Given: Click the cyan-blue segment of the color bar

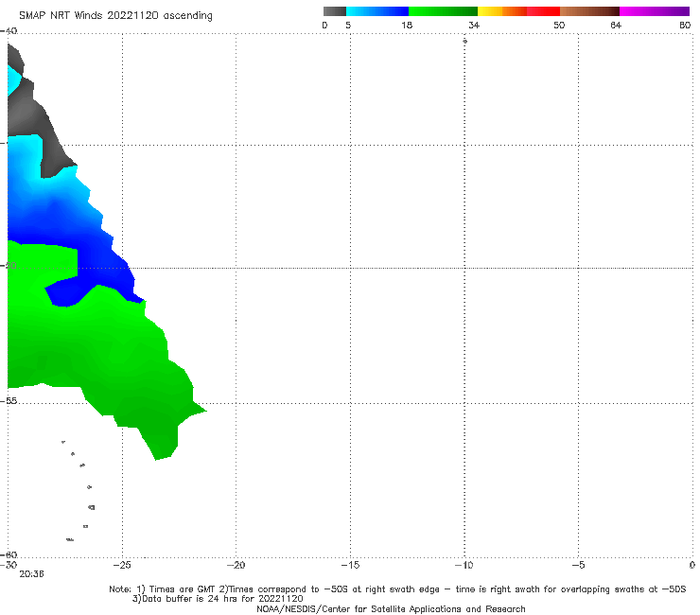Looking at the screenshot, I should point(377,11).
